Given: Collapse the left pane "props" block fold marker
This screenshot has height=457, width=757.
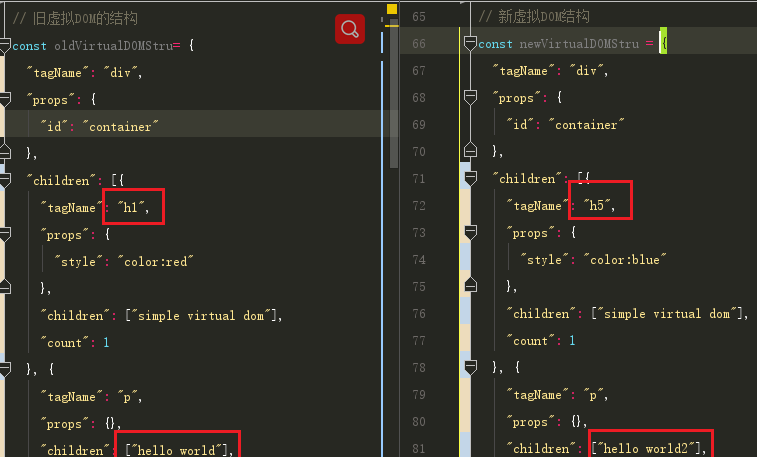Looking at the screenshot, I should 5,99.
